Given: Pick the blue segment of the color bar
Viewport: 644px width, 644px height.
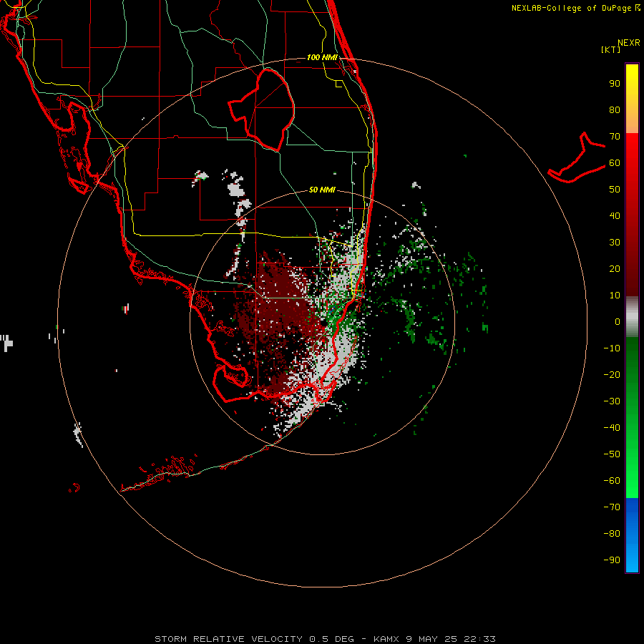Looking at the screenshot, I should (632, 535).
